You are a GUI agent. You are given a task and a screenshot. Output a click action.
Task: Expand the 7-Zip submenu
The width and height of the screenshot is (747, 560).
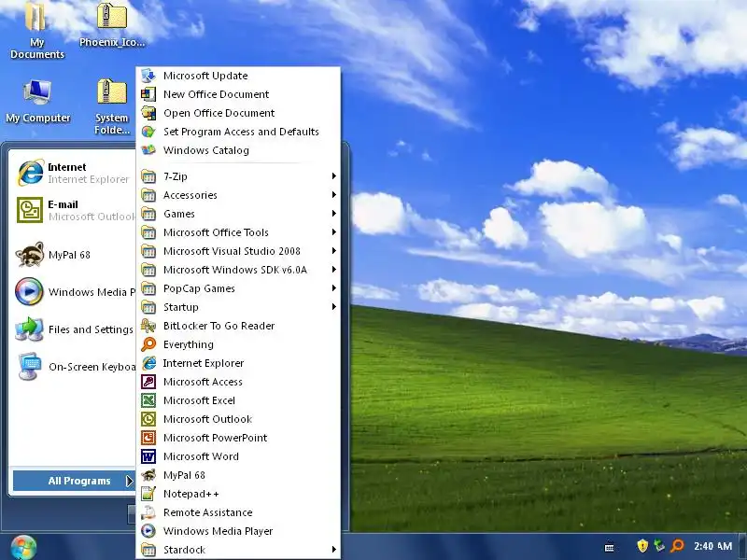pyautogui.click(x=238, y=176)
